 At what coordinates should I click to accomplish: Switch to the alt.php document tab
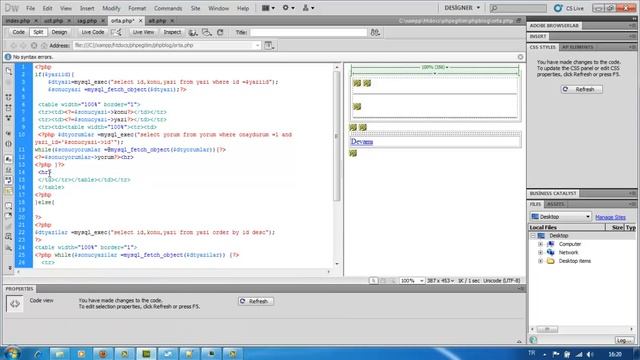coord(157,20)
